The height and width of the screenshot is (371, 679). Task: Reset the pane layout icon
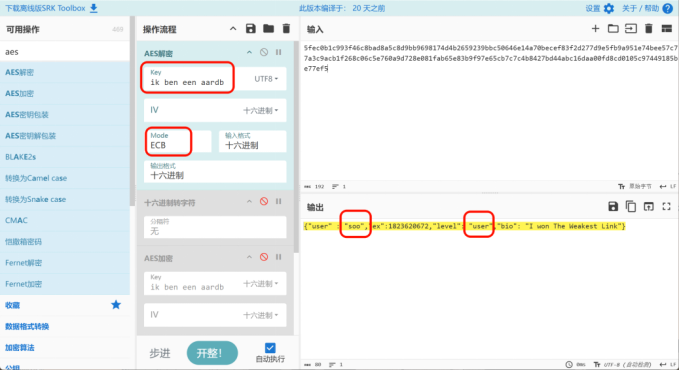pos(666,29)
